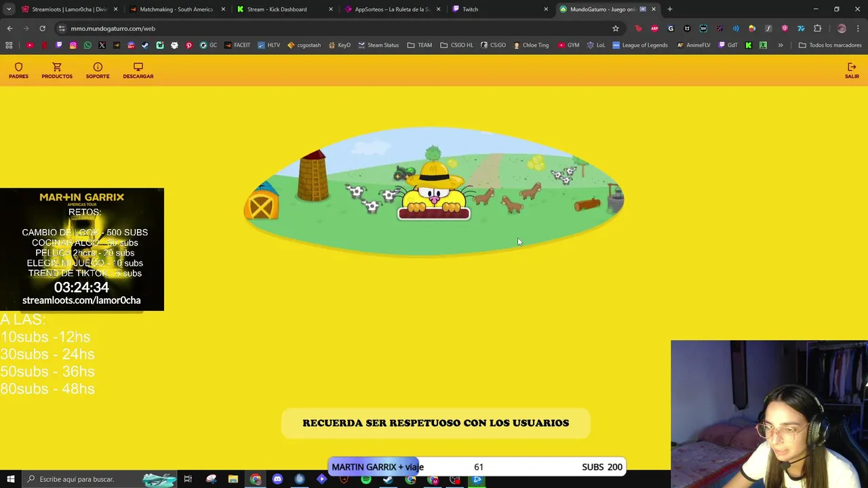The height and width of the screenshot is (488, 868).
Task: Open the tab search dropdown
Action: pos(9,9)
